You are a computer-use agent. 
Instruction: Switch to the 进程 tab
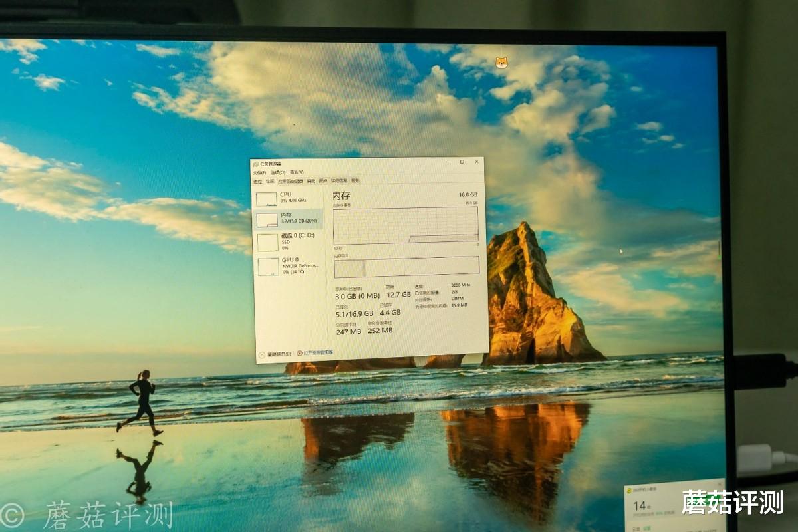[x=257, y=181]
